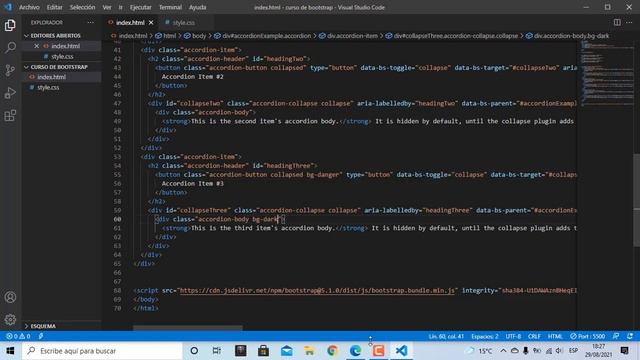The image size is (640, 360).
Task: Open the Accounts menu icon
Action: pos(10,297)
